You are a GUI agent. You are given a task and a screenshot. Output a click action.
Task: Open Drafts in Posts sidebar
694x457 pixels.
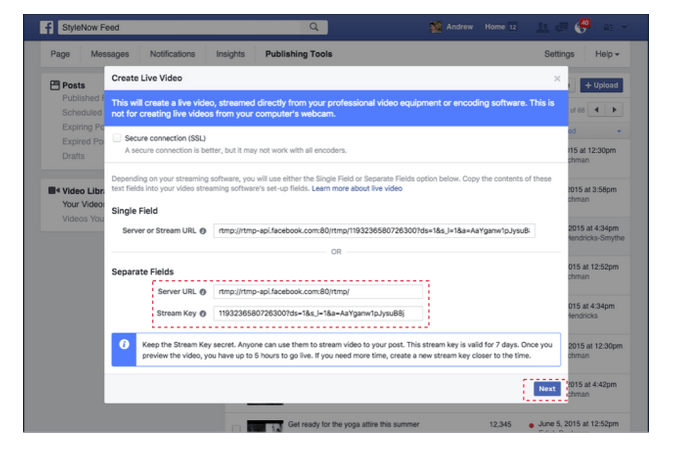click(73, 156)
